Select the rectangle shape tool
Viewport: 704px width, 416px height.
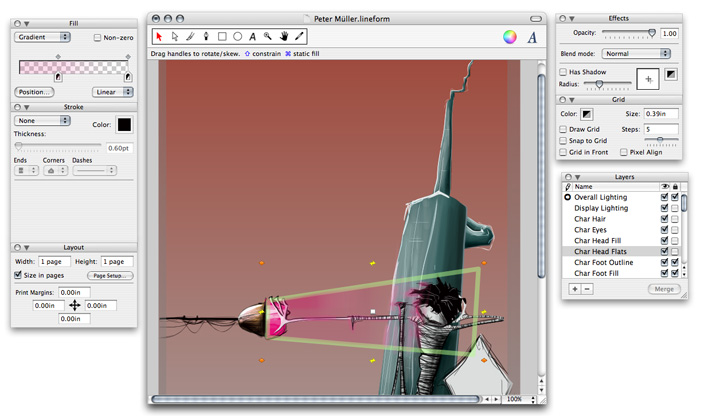click(x=222, y=36)
